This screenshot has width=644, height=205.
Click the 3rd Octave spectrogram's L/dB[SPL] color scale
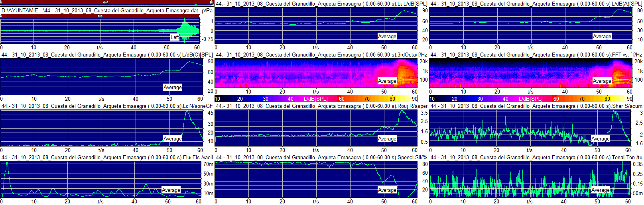316,99
